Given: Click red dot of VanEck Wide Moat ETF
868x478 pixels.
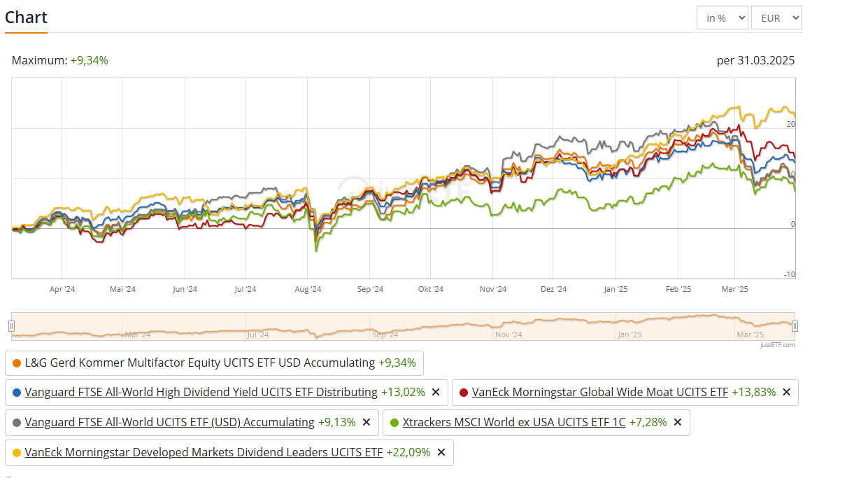Looking at the screenshot, I should click(464, 393).
